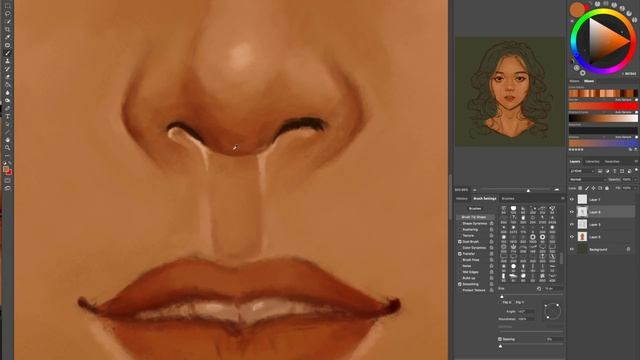Click the Layer 7 thumbnail

click(x=582, y=199)
